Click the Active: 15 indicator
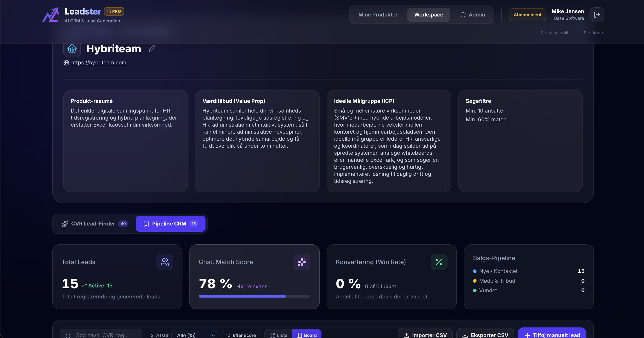Image resolution: width=644 pixels, height=338 pixels. [x=98, y=285]
